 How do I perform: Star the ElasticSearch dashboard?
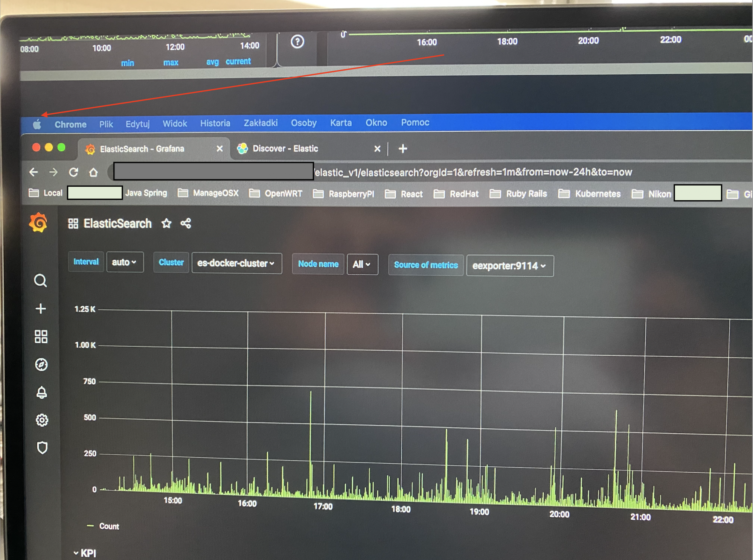(x=166, y=224)
